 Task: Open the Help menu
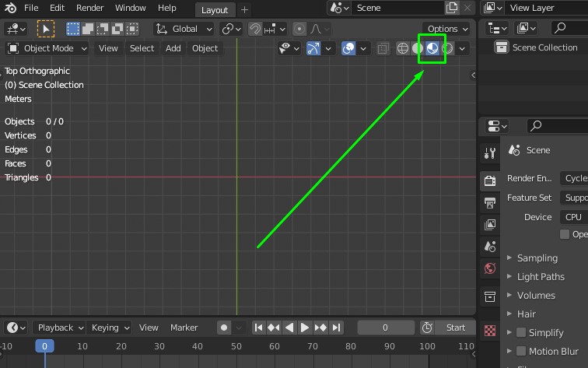(x=167, y=8)
